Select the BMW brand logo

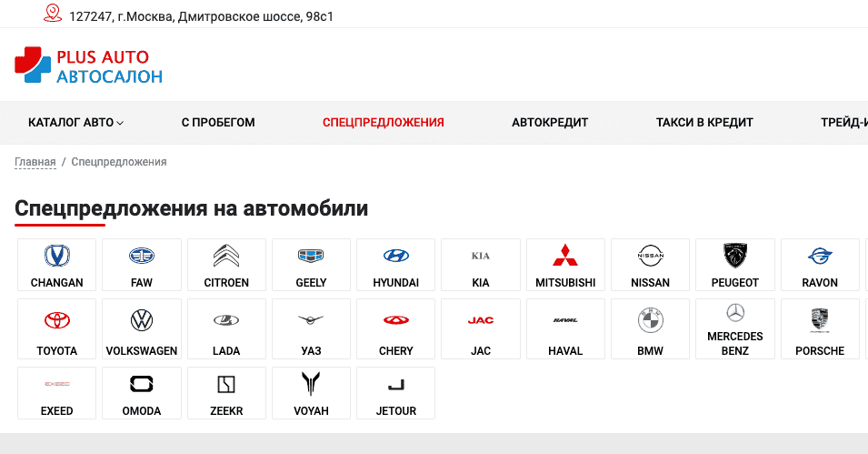pos(651,320)
